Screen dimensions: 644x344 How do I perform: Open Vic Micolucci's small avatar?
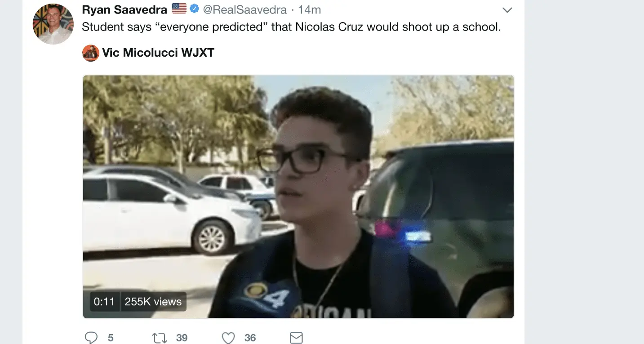click(91, 53)
